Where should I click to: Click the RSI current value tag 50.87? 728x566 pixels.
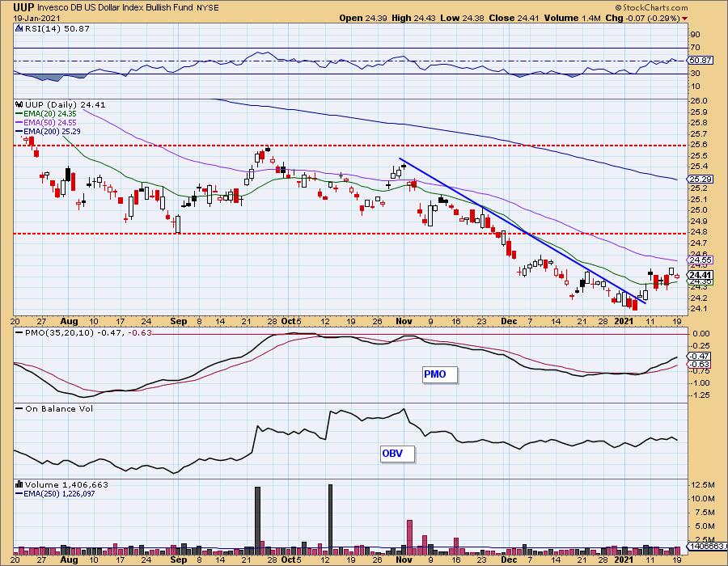coord(700,61)
